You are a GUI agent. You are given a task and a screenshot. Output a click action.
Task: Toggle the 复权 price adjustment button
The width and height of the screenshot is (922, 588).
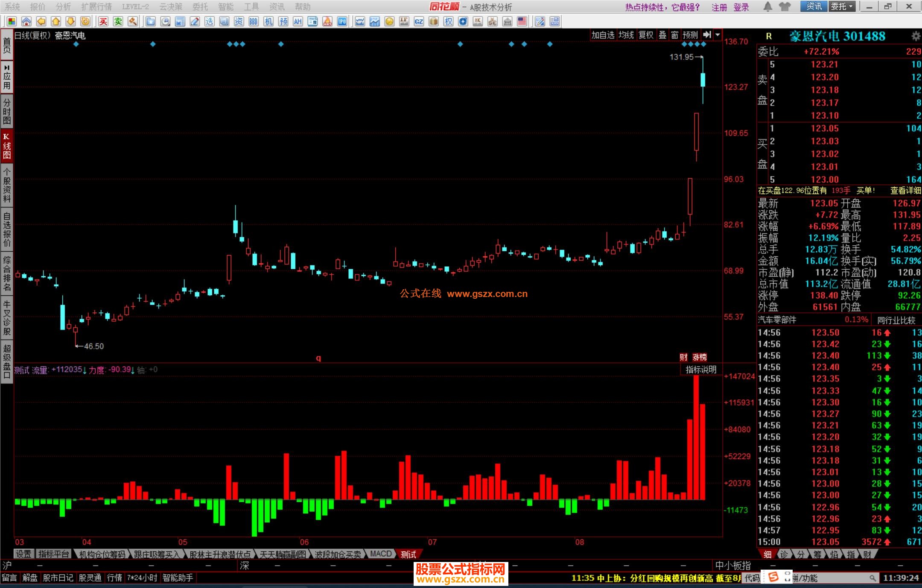point(646,35)
